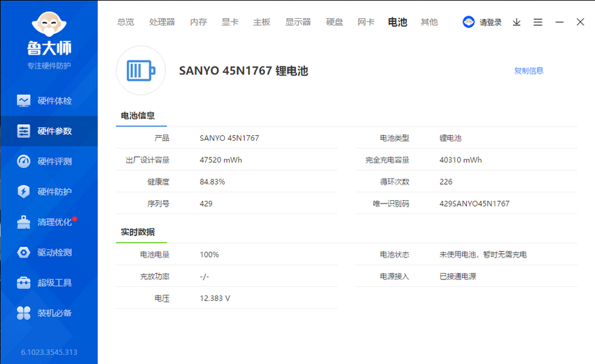Click the user avatar icon
This screenshot has height=364, width=595.
tap(468, 22)
